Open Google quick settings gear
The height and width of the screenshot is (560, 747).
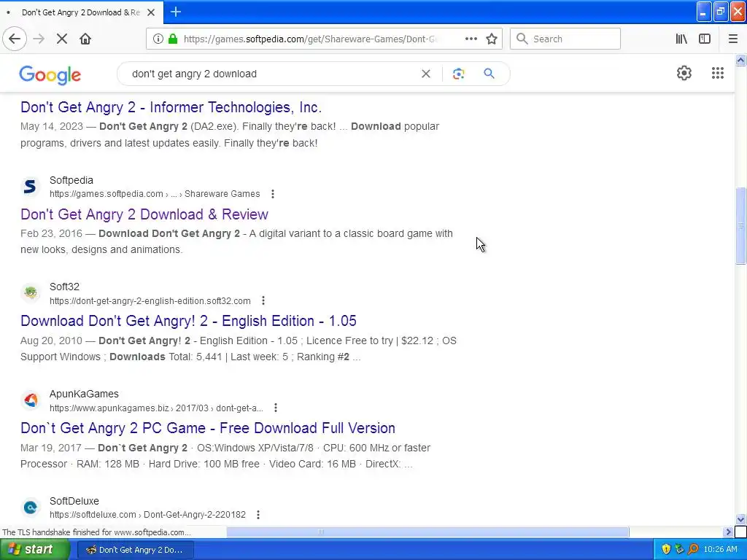click(684, 73)
